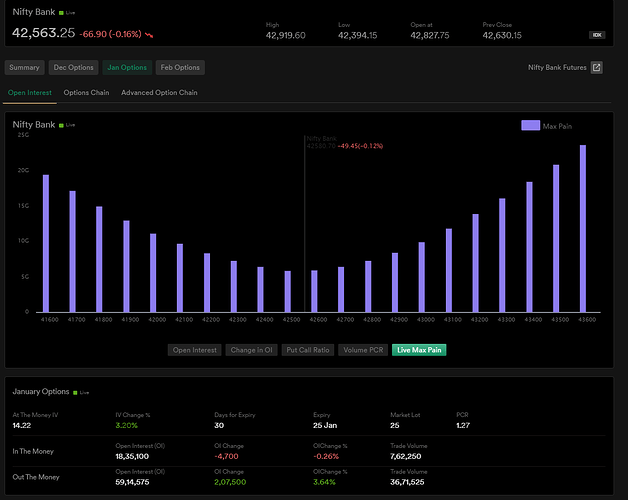Click the Prev Close value 42,630.15
This screenshot has height=500, width=628.
(502, 35)
